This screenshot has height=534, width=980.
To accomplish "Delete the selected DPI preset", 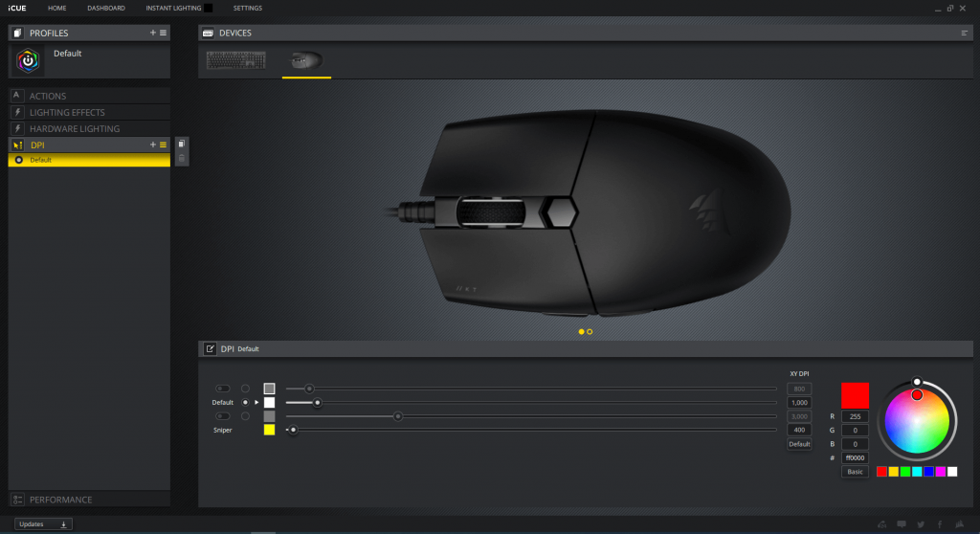I will tap(181, 158).
